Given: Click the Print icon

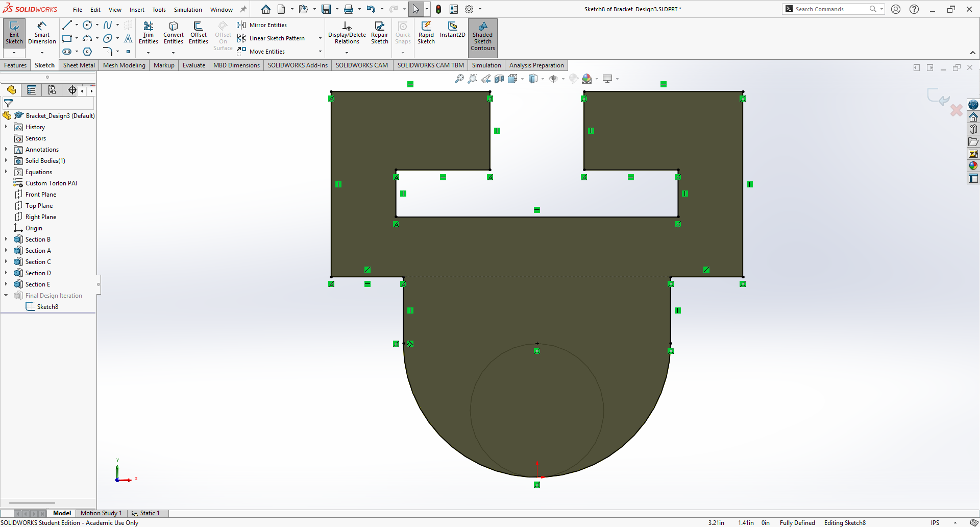Looking at the screenshot, I should point(349,9).
